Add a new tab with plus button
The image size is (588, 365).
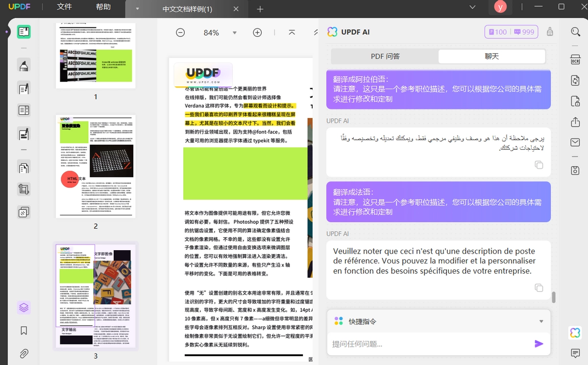[x=260, y=9]
